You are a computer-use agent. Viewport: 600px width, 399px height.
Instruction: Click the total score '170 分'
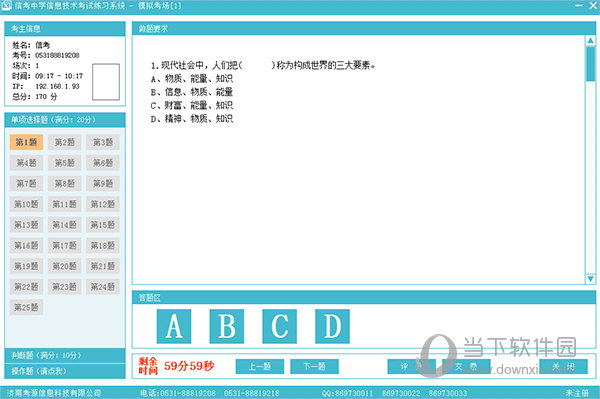[46, 97]
